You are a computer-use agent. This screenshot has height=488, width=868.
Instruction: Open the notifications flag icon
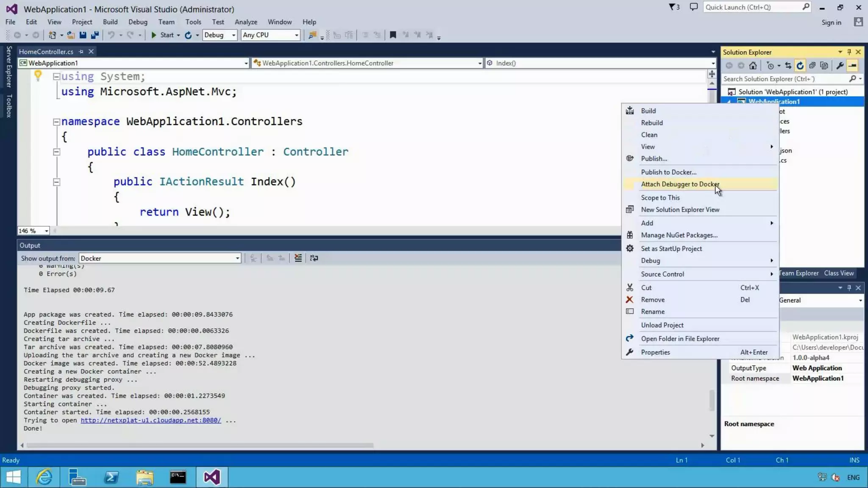[674, 7]
